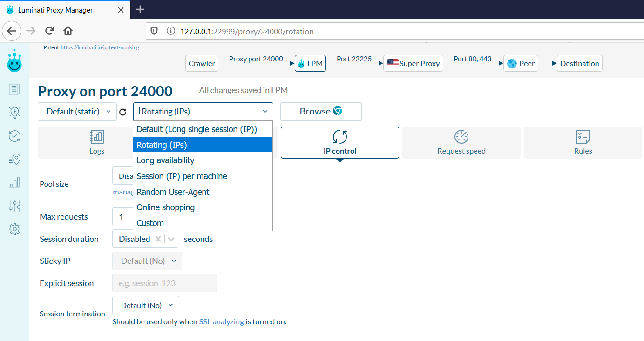
Task: Click All changes saved in LPM link
Action: (x=244, y=90)
